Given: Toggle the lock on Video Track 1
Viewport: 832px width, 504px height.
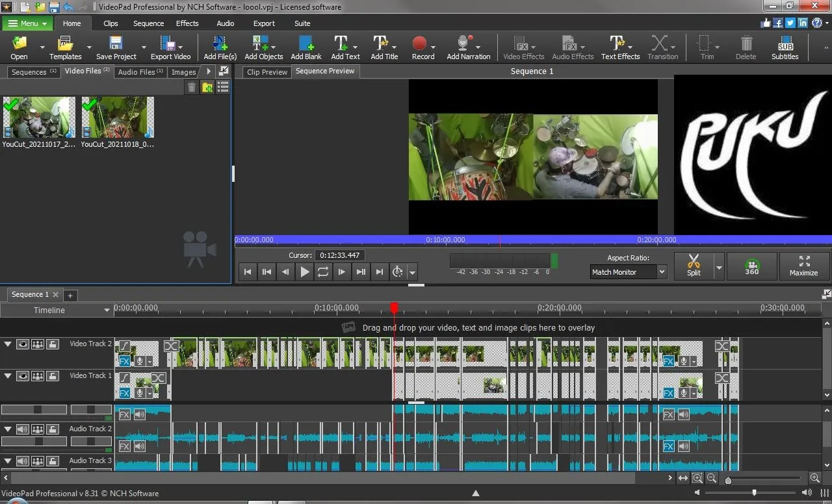Looking at the screenshot, I should tap(53, 376).
